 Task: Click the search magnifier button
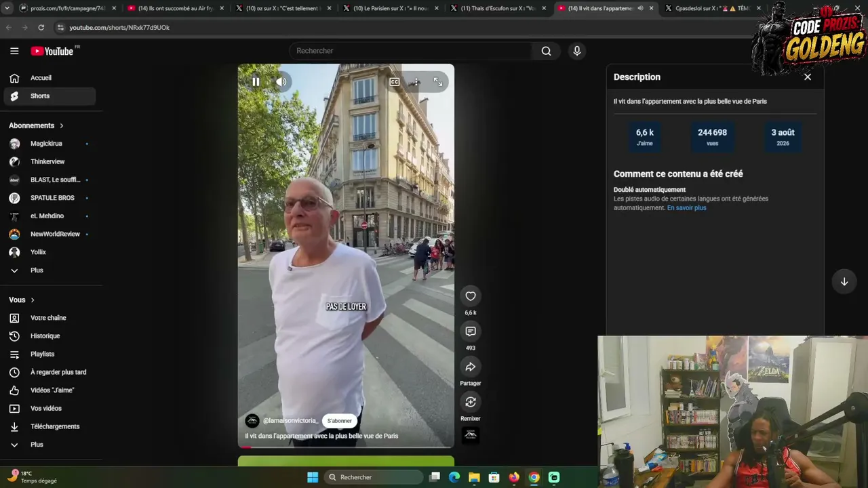tap(546, 51)
